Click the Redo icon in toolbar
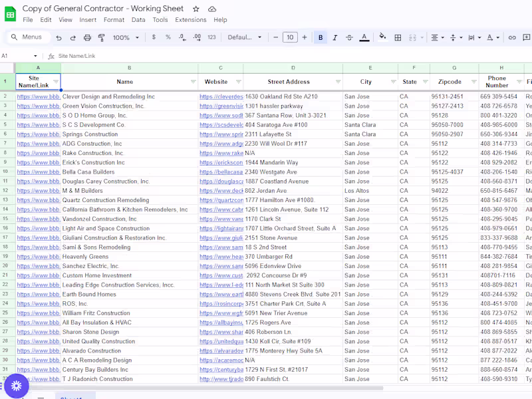 click(x=72, y=38)
